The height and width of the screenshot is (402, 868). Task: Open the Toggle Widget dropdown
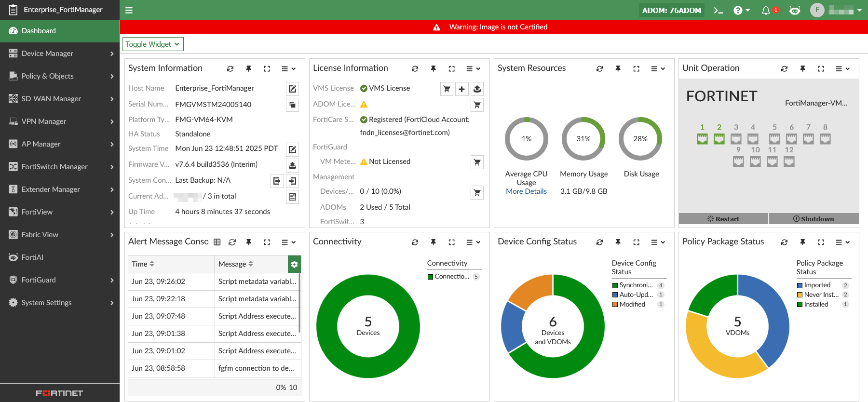[153, 44]
